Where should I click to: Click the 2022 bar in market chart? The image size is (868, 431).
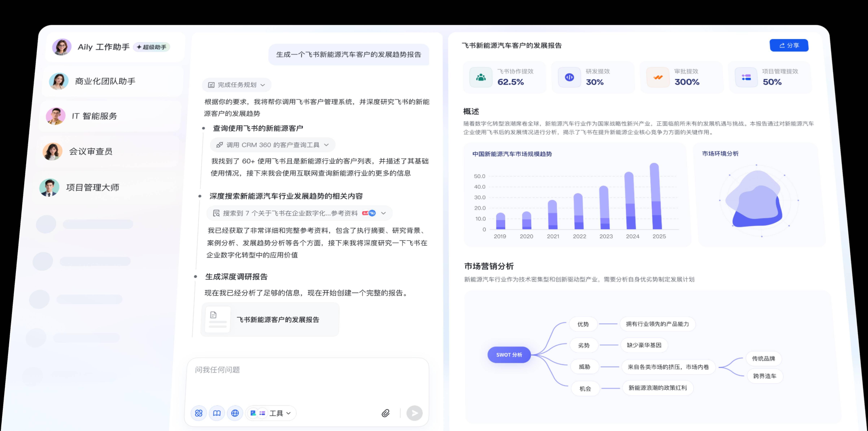[x=578, y=211]
